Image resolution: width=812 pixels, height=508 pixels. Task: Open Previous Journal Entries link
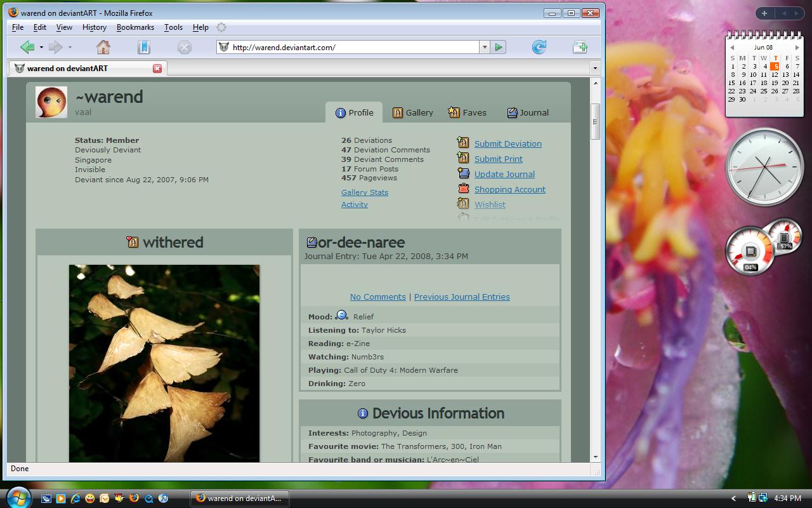click(462, 297)
